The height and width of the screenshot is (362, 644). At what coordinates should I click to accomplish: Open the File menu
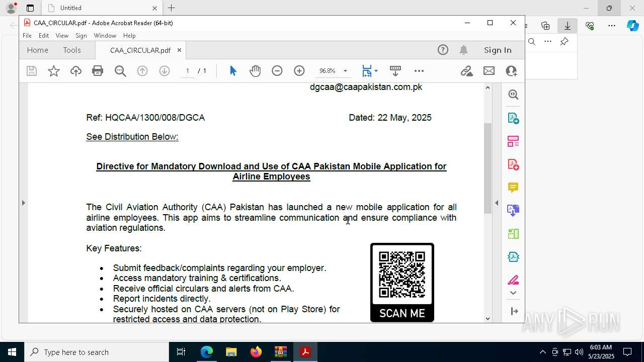27,36
